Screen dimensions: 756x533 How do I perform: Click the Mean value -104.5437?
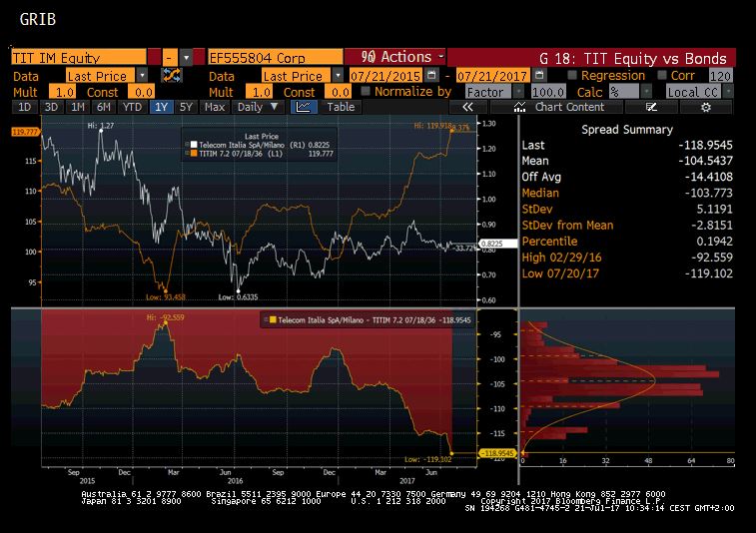coord(705,161)
